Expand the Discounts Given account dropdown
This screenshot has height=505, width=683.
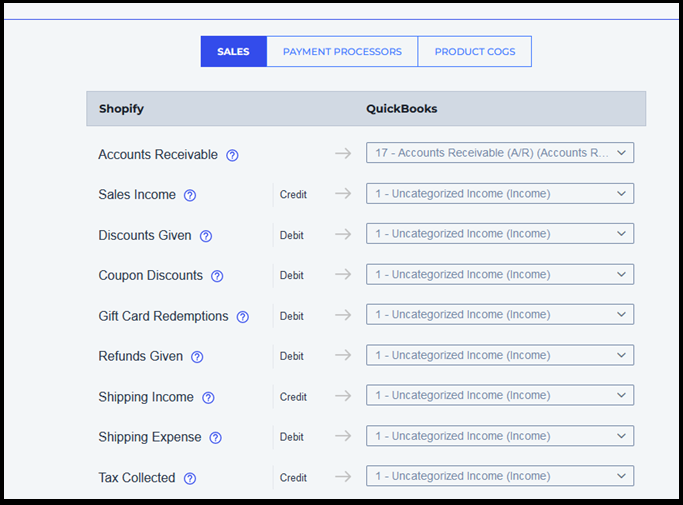point(499,234)
